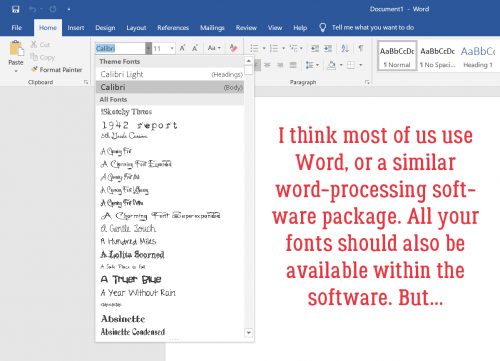500x361 pixels.
Task: Open Paragraph settings dialog launcher
Action: click(367, 82)
